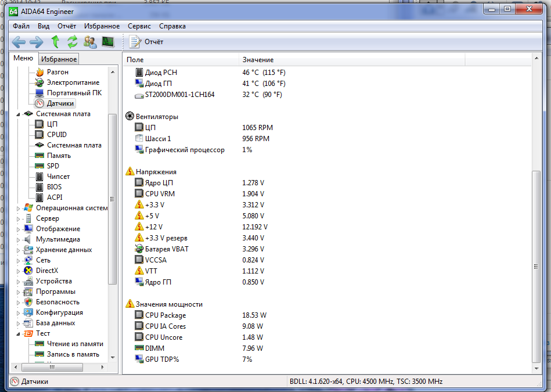Expand the Отображение node
This screenshot has width=551, height=392.
(x=18, y=229)
